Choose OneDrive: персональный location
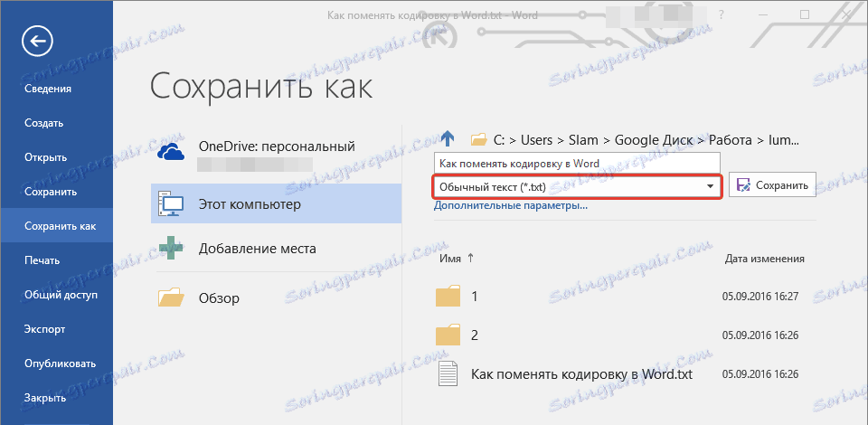868x425 pixels. pos(276,154)
